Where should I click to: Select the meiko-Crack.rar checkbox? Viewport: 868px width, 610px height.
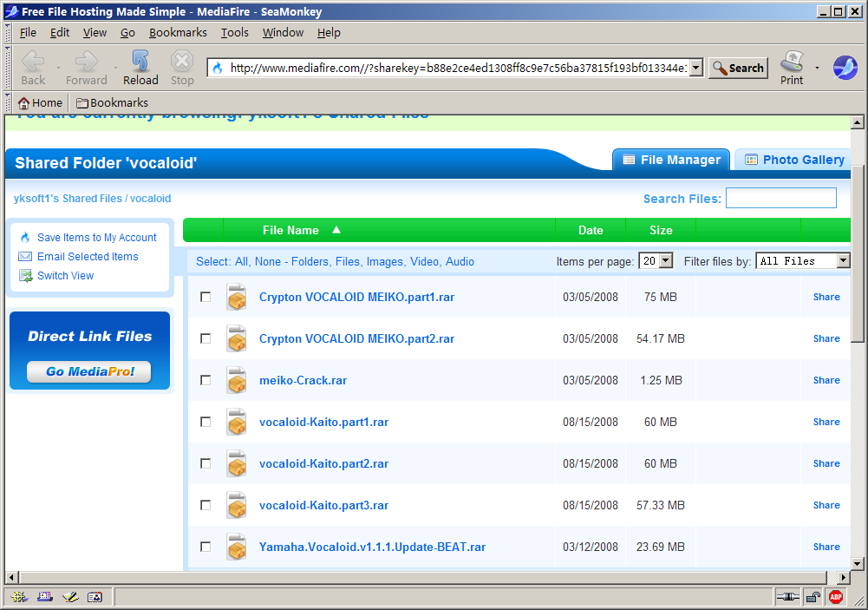206,380
